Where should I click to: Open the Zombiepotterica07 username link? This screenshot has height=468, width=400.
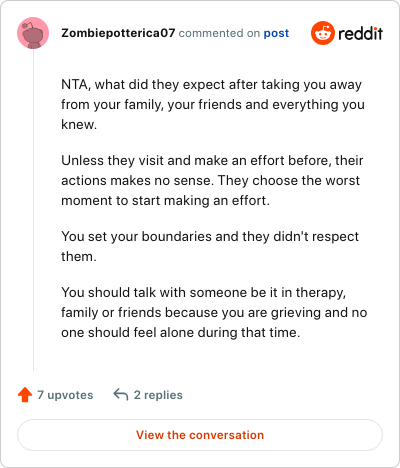[x=118, y=33]
